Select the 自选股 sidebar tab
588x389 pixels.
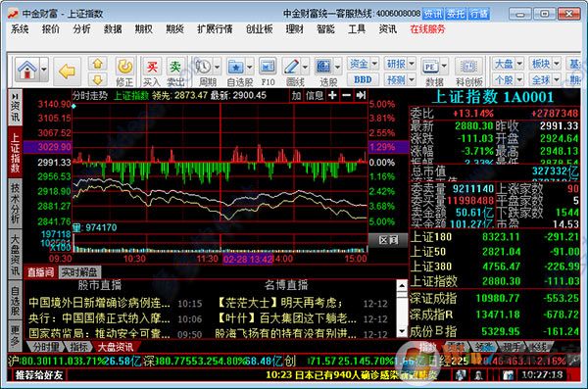click(x=15, y=301)
